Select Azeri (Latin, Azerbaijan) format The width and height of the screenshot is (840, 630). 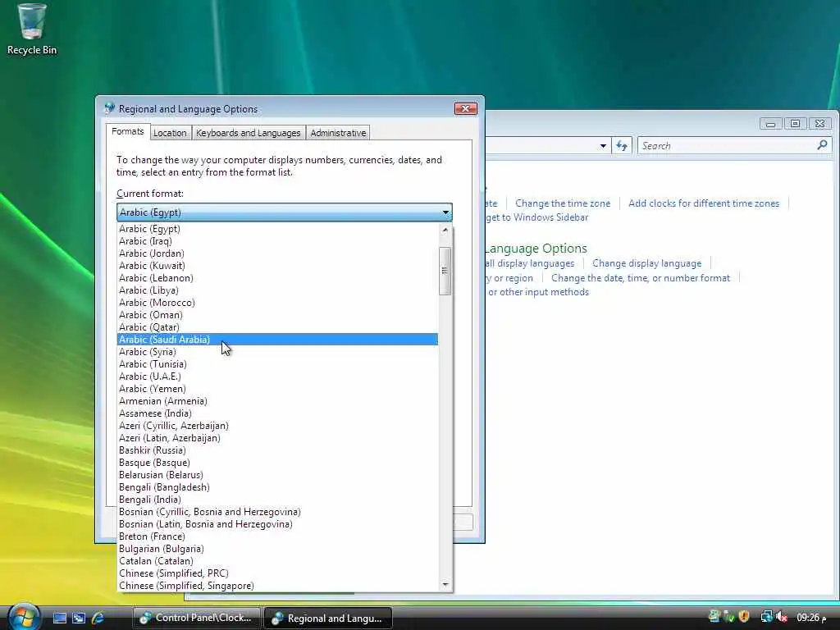277,438
